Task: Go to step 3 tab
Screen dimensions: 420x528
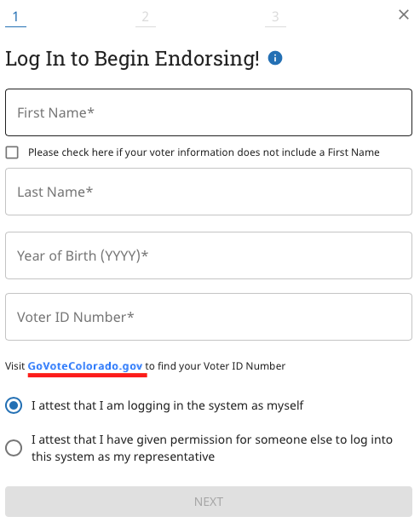Action: pyautogui.click(x=275, y=17)
